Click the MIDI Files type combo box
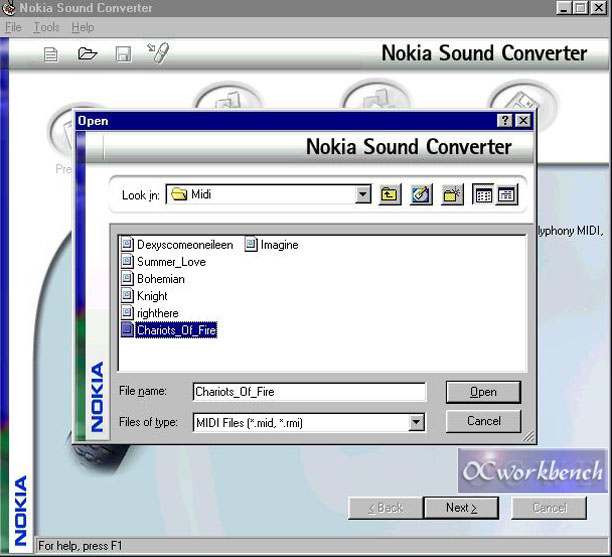This screenshot has height=557, width=612. 309,422
